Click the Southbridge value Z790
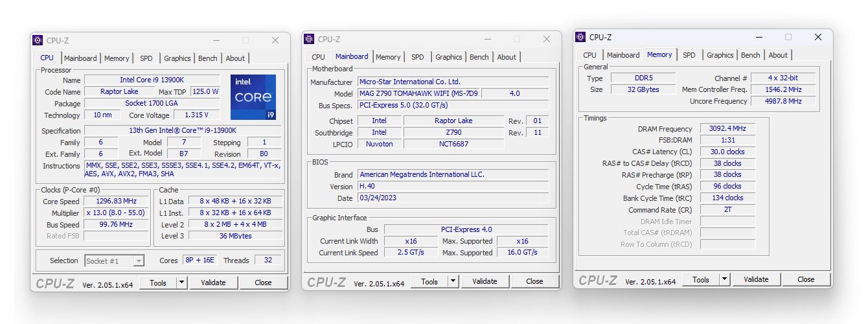 click(x=453, y=133)
